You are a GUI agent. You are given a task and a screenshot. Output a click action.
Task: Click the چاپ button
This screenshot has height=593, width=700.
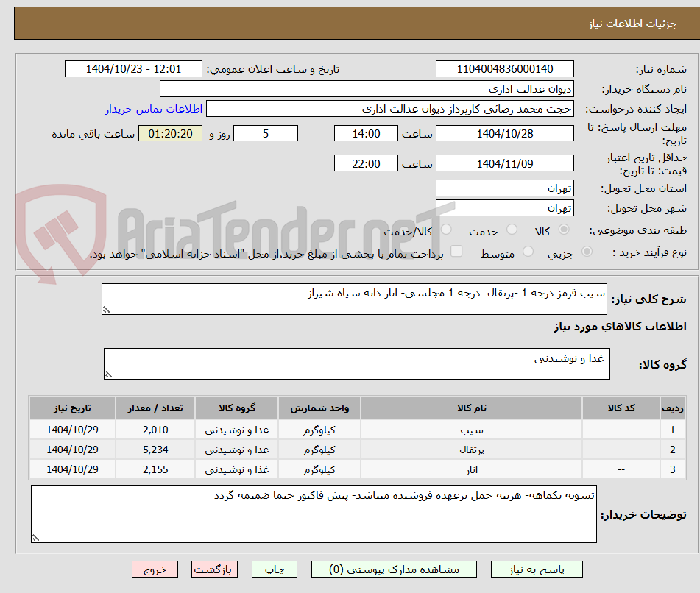pos(274,569)
